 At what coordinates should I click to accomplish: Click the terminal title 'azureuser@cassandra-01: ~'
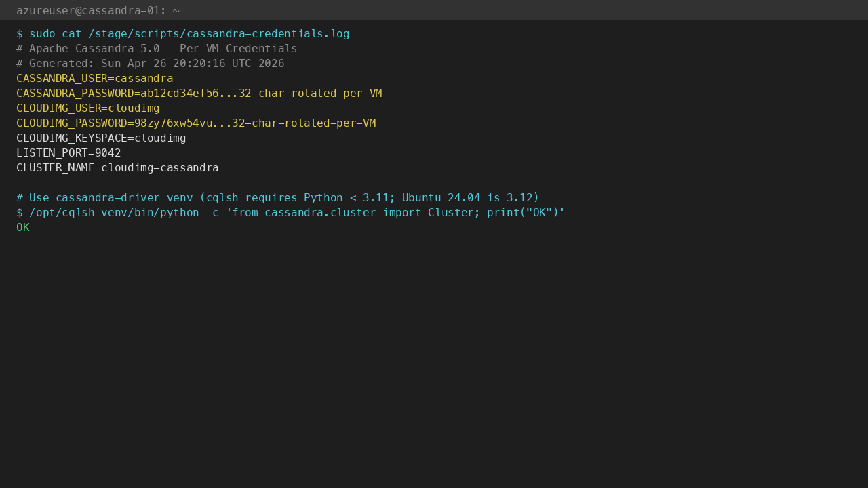tap(98, 11)
